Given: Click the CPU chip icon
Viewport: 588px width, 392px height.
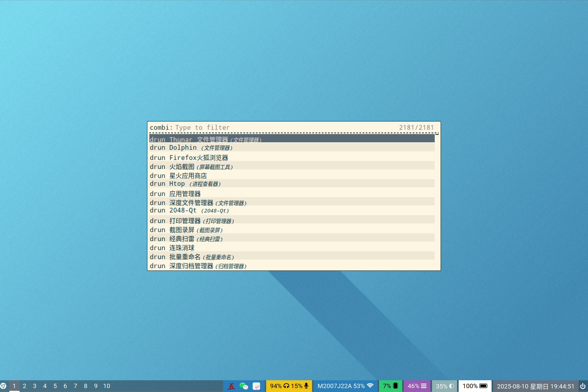Looking at the screenshot, I should [x=396, y=386].
